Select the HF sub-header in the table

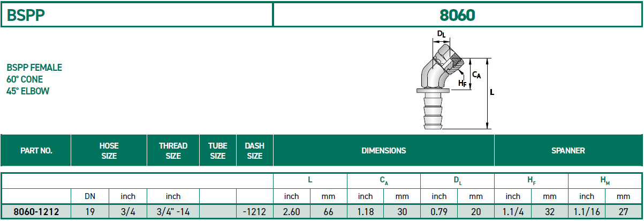pos(531,181)
